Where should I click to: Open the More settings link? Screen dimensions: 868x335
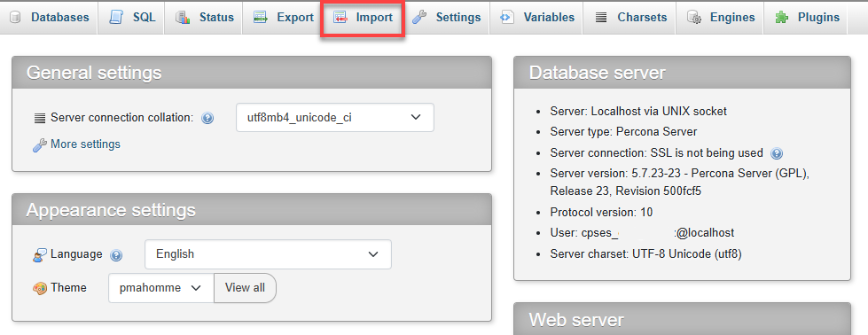coord(85,144)
